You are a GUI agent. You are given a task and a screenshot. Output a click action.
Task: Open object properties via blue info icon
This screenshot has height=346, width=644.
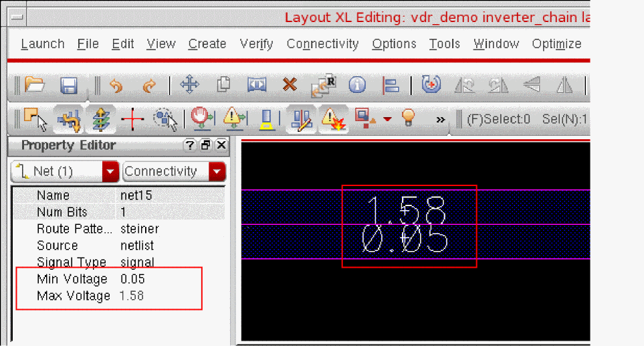[x=357, y=85]
